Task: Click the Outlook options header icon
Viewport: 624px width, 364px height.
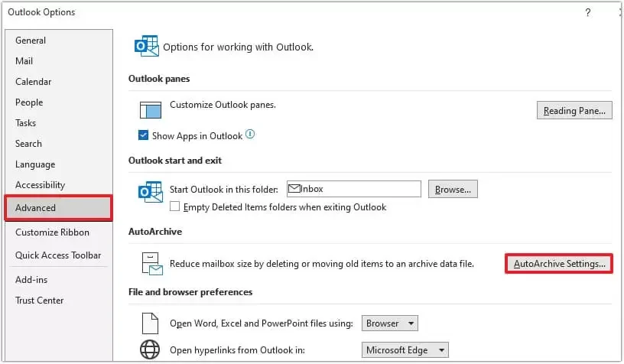Action: [x=146, y=47]
